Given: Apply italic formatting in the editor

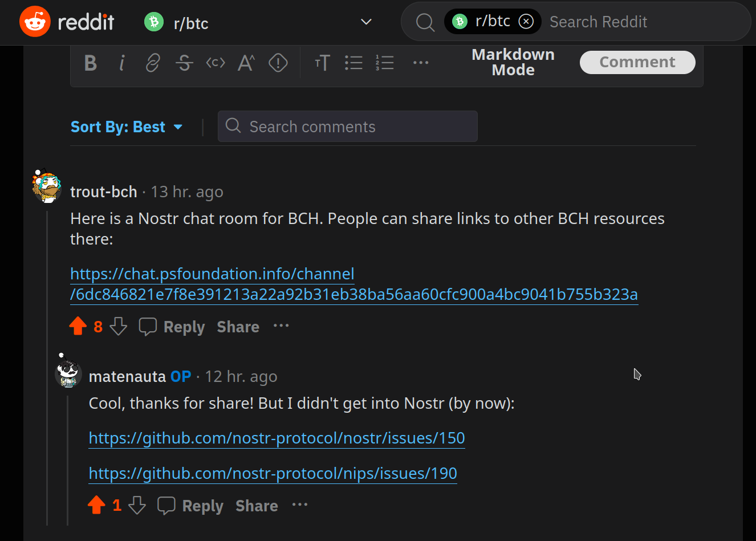Looking at the screenshot, I should tap(121, 63).
